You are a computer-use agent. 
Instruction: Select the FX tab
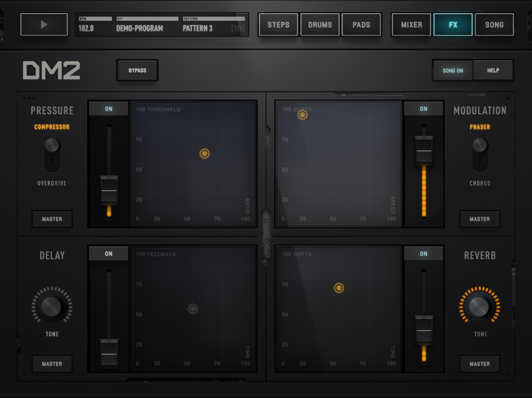coord(453,25)
